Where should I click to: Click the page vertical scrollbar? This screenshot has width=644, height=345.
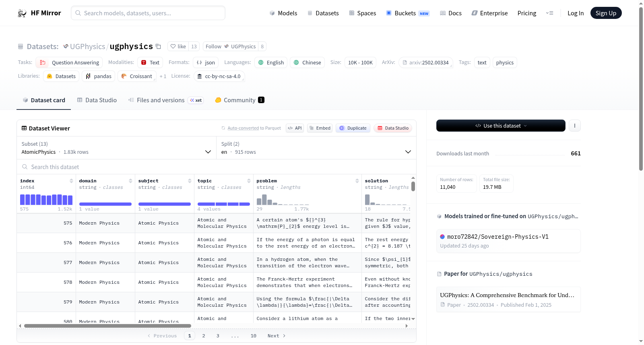pyautogui.click(x=641, y=89)
